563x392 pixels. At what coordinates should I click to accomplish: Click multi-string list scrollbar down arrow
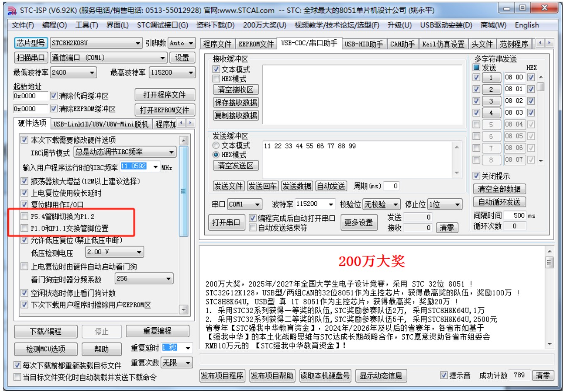pyautogui.click(x=541, y=161)
